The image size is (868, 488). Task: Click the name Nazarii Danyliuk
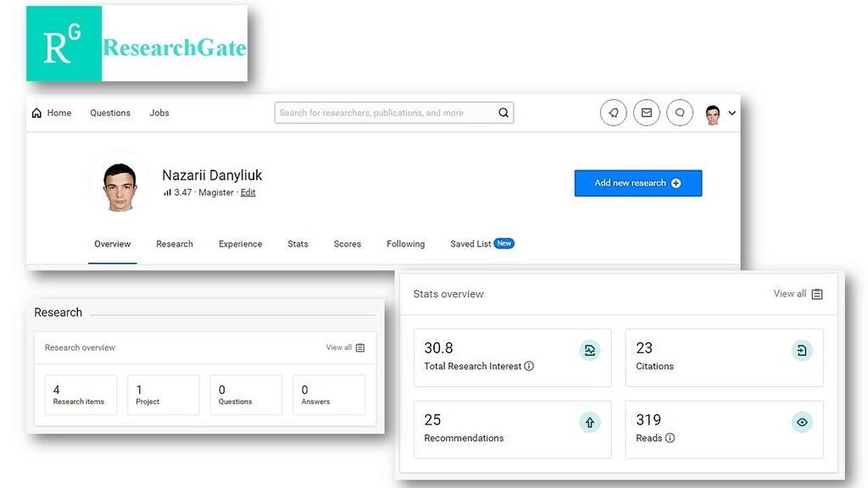(212, 175)
